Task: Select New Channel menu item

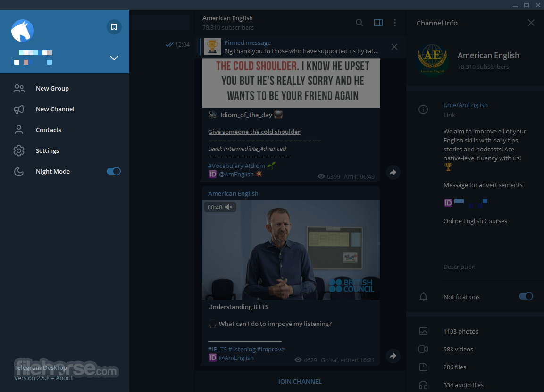Action: 65,109
